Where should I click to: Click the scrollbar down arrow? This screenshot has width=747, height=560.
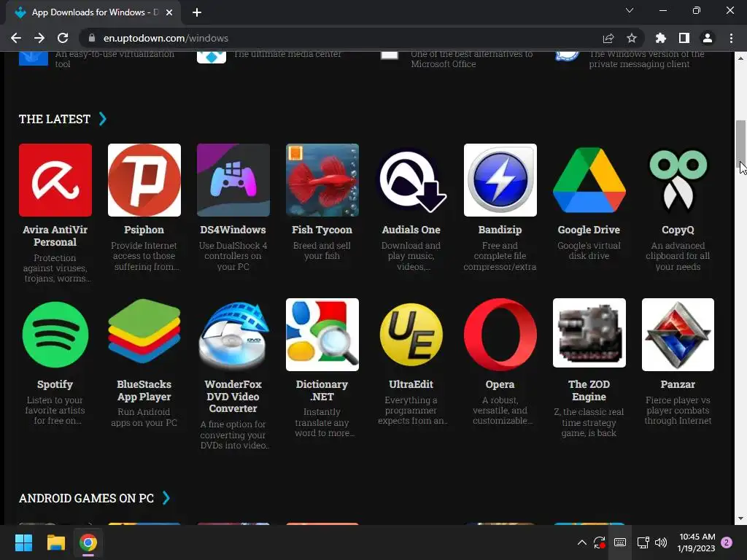[740, 518]
